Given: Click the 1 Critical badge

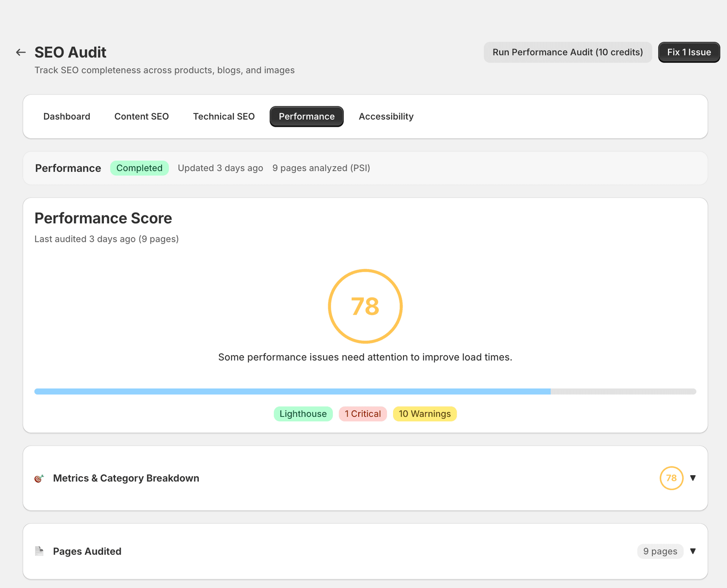Looking at the screenshot, I should 362,413.
